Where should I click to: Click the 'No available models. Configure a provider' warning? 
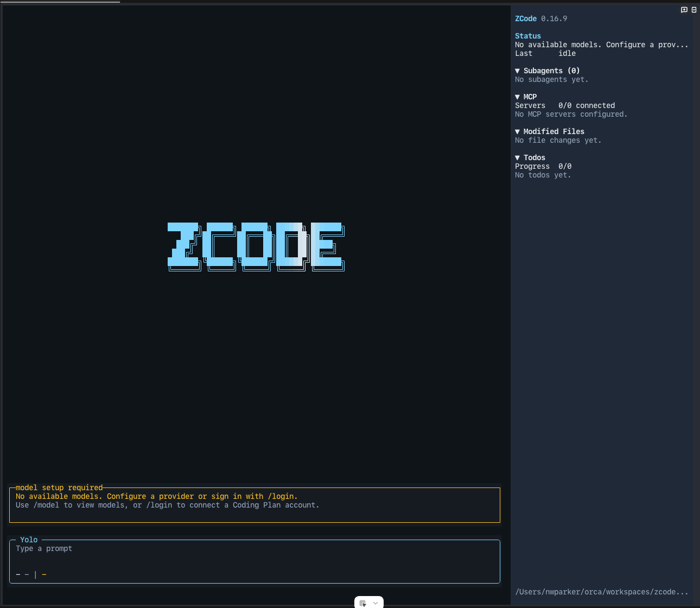pos(157,496)
